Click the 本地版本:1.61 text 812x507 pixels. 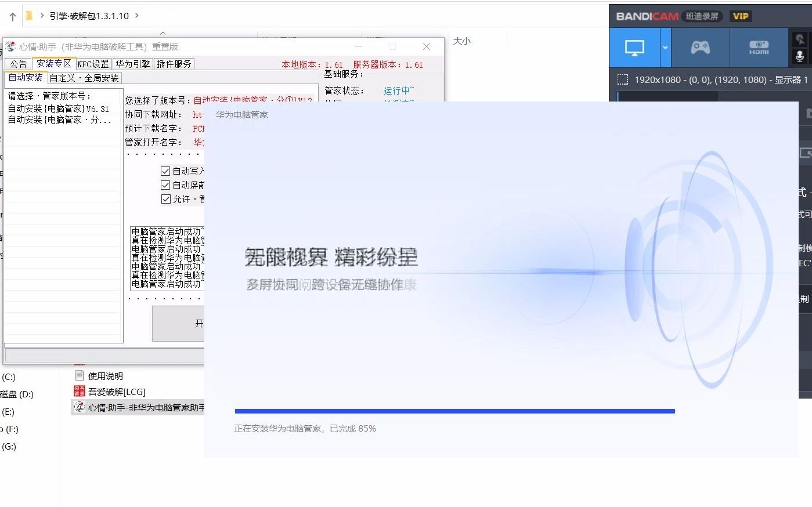pyautogui.click(x=312, y=64)
